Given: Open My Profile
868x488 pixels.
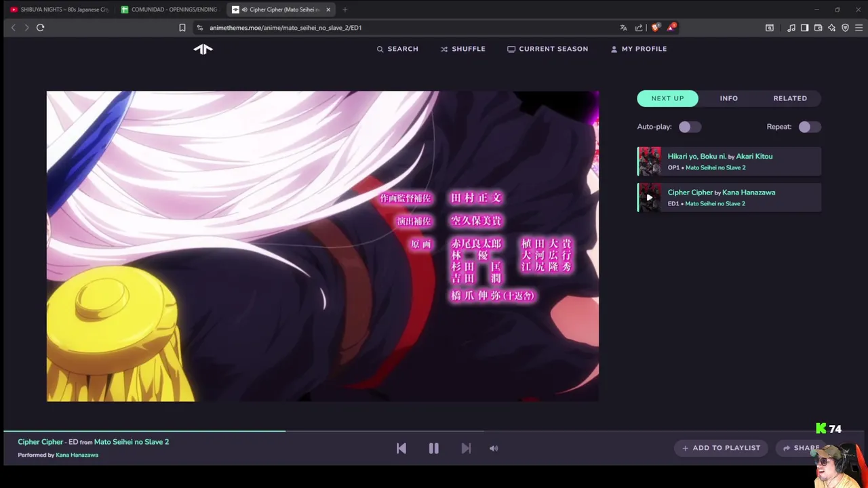Looking at the screenshot, I should (638, 49).
